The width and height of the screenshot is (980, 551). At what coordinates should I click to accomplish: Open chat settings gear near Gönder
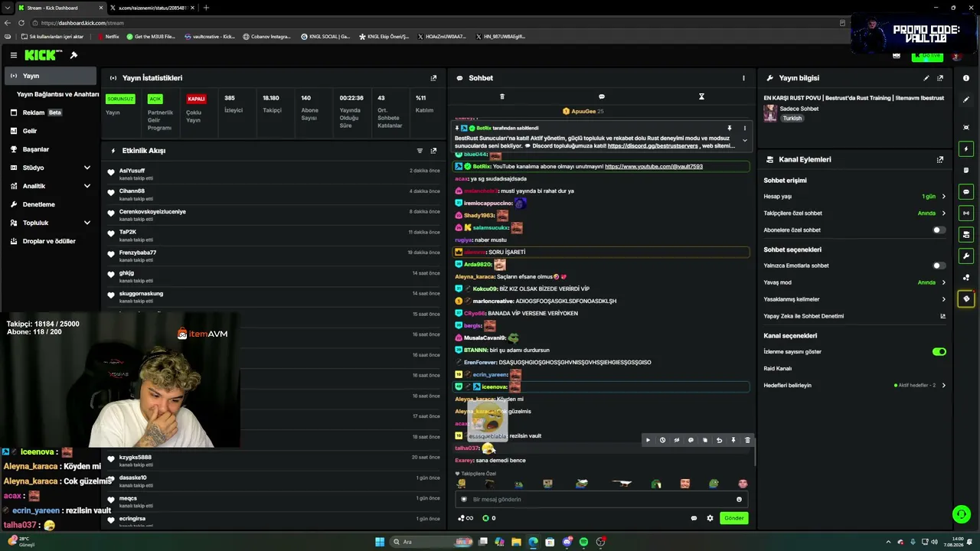(x=710, y=518)
